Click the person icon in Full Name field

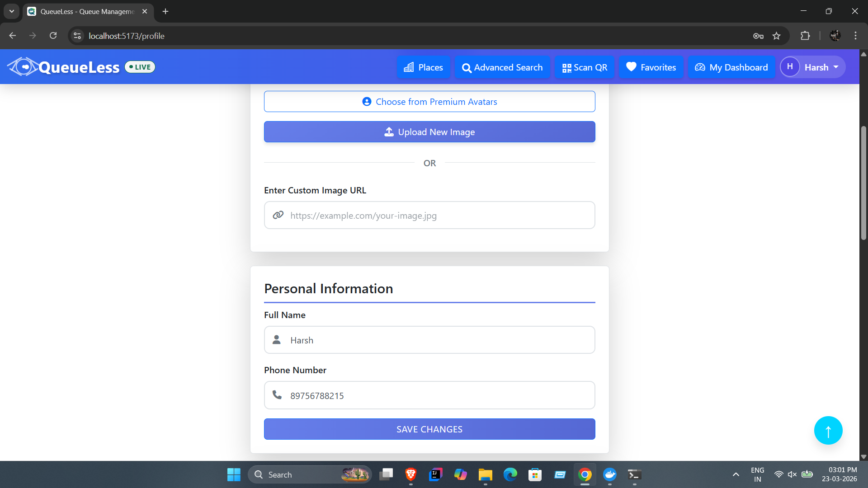click(x=277, y=339)
